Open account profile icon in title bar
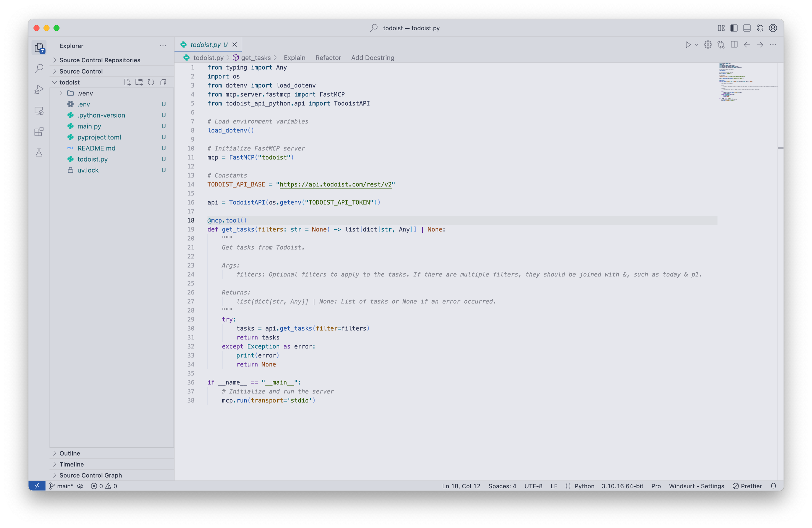 pyautogui.click(x=773, y=28)
